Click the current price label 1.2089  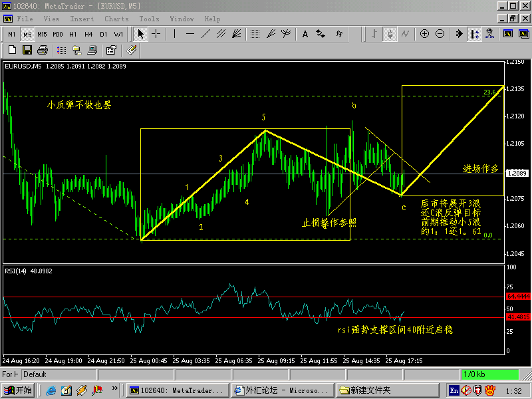pos(517,174)
